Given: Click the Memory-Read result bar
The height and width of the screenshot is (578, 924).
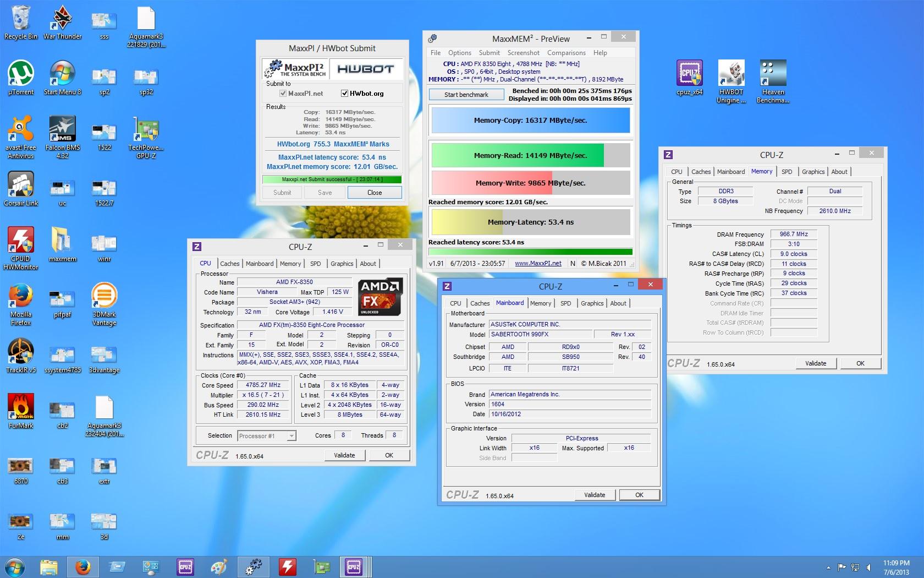Looking at the screenshot, I should click(531, 155).
